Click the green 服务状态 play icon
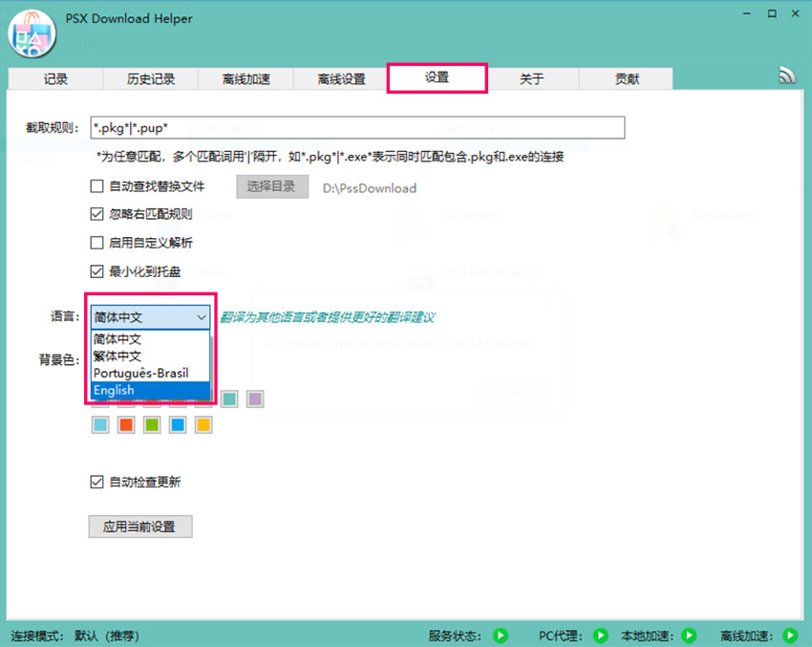The image size is (812, 647). (x=500, y=636)
